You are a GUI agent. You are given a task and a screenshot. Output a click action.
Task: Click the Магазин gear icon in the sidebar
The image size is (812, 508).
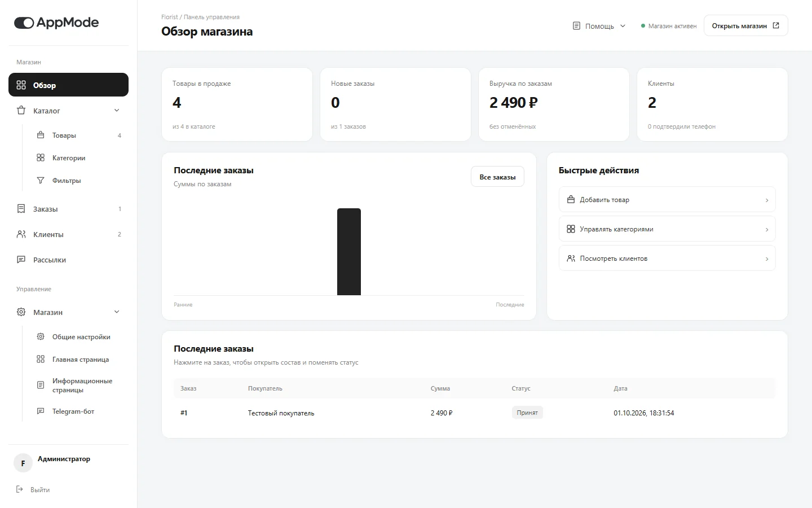point(21,312)
